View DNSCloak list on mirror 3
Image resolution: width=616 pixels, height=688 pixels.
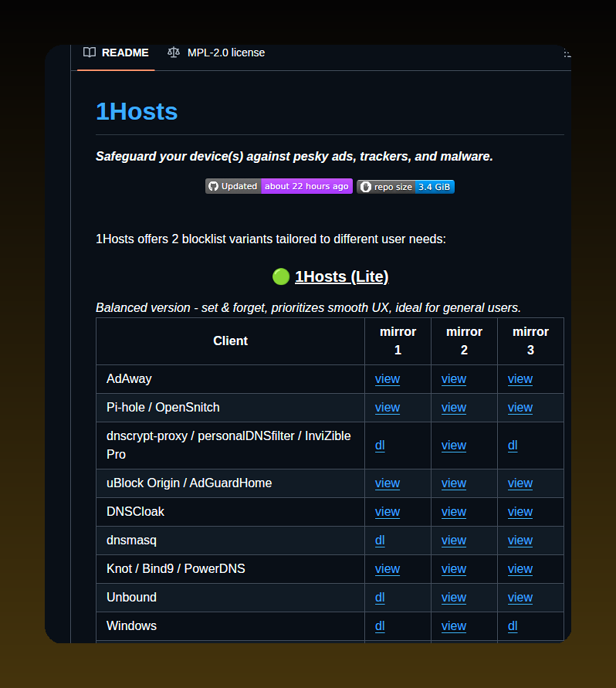(520, 512)
